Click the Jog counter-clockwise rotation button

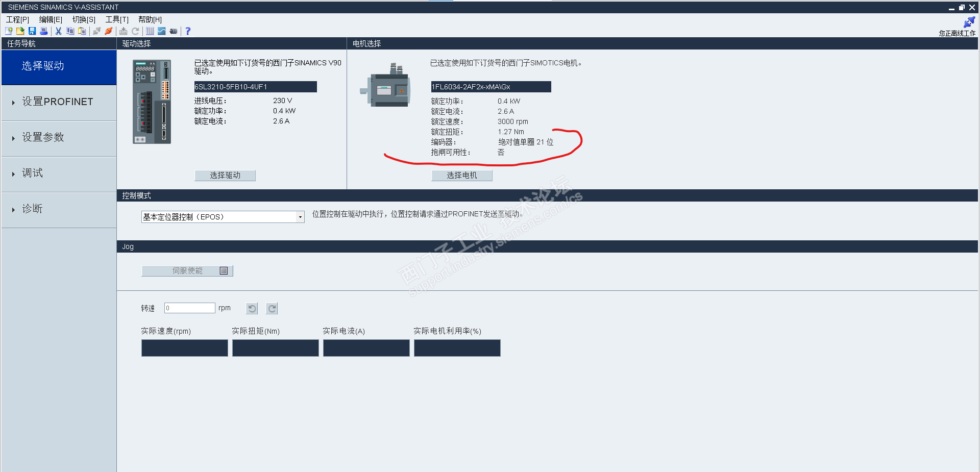(252, 308)
